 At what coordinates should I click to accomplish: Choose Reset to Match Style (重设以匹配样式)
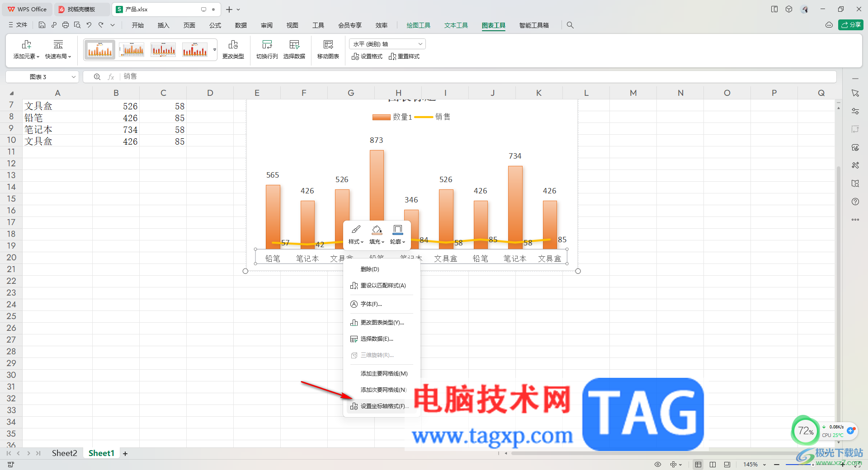(x=382, y=286)
